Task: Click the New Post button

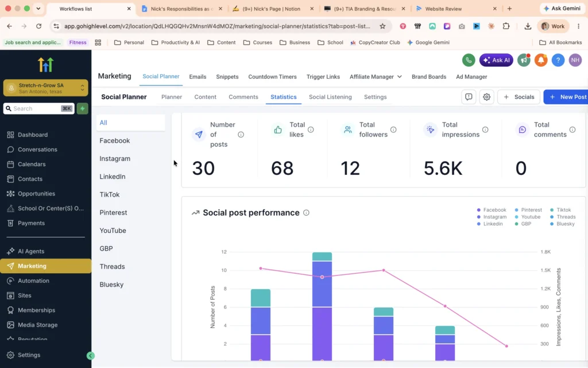Action: [567, 97]
